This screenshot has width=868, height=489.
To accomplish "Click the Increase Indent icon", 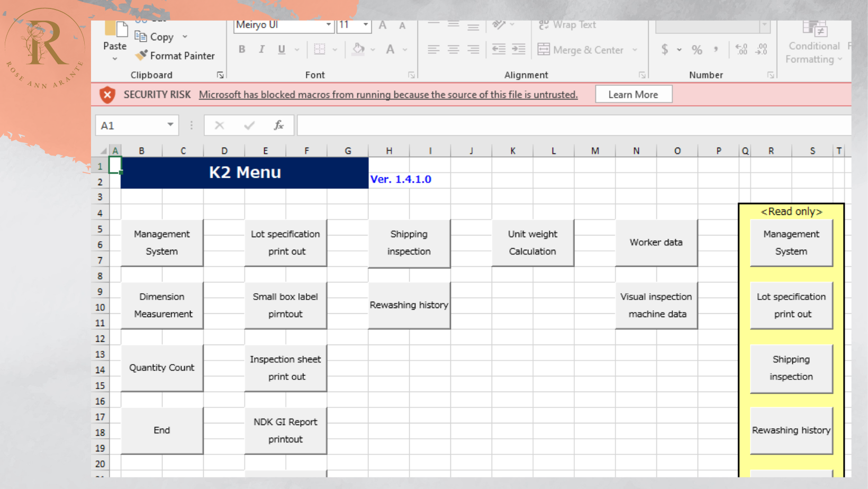I will pos(519,50).
